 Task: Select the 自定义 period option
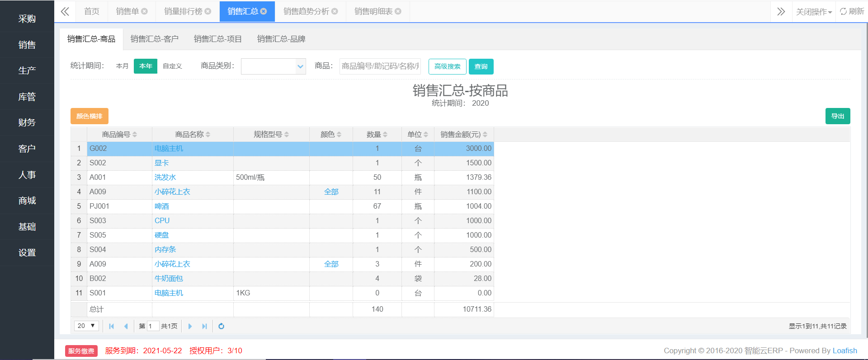pyautogui.click(x=172, y=66)
